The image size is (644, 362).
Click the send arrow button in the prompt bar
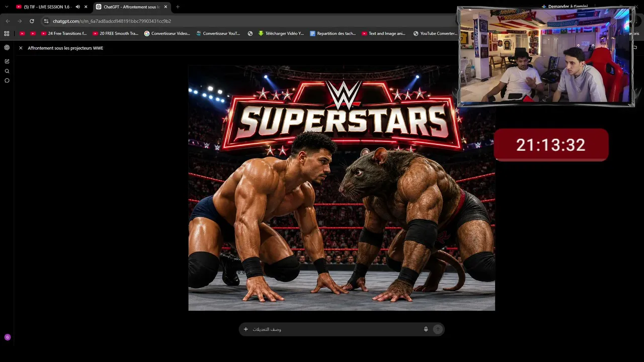[438, 329]
